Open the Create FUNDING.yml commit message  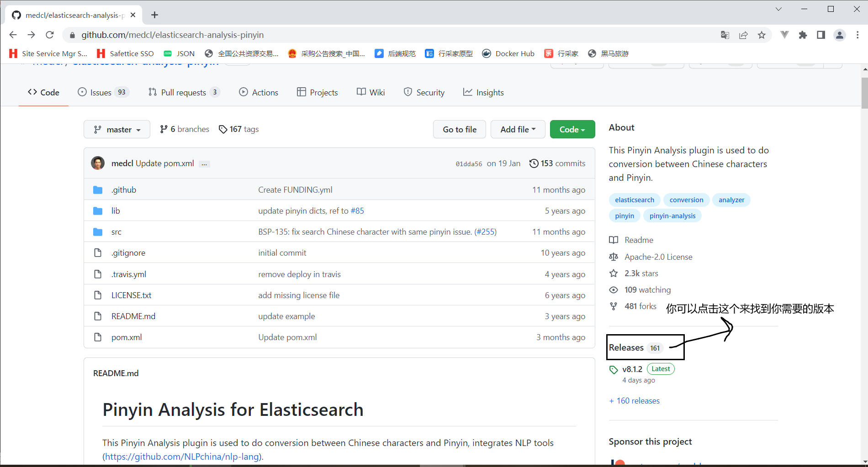(295, 190)
